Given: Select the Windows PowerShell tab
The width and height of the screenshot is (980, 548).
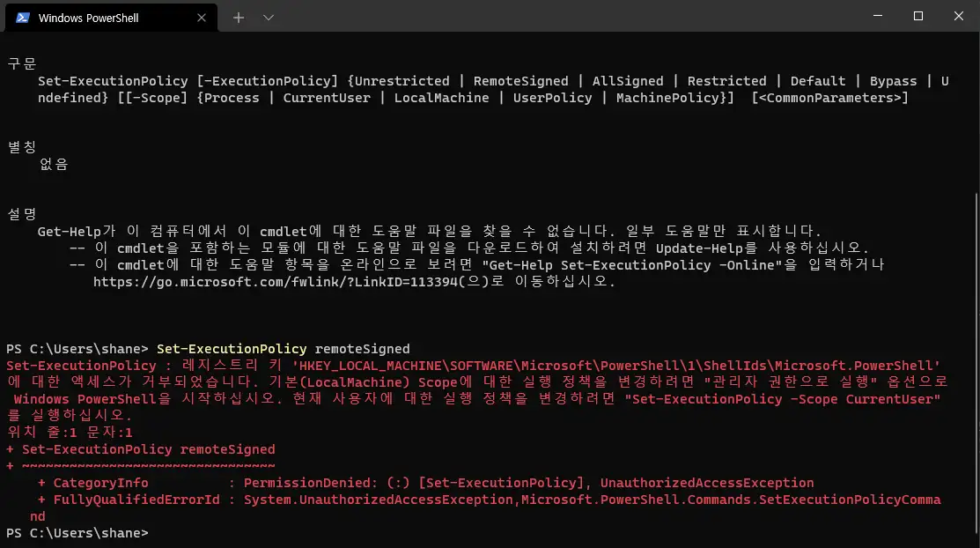Looking at the screenshot, I should [x=111, y=18].
